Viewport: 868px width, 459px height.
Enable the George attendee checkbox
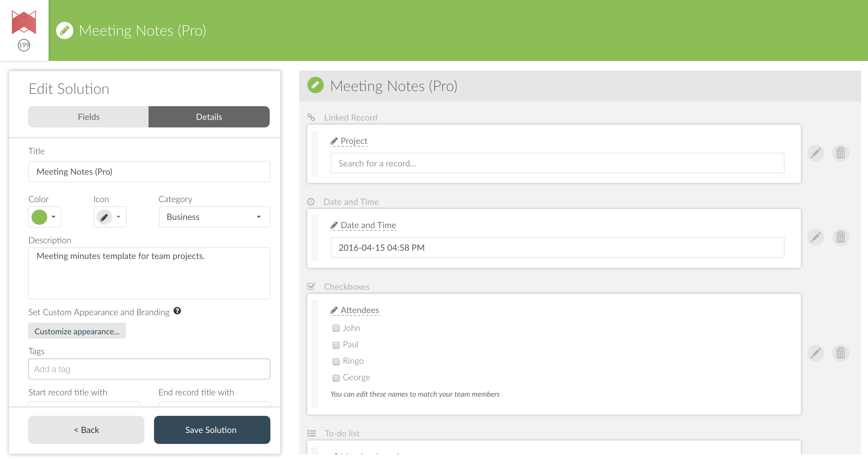336,378
